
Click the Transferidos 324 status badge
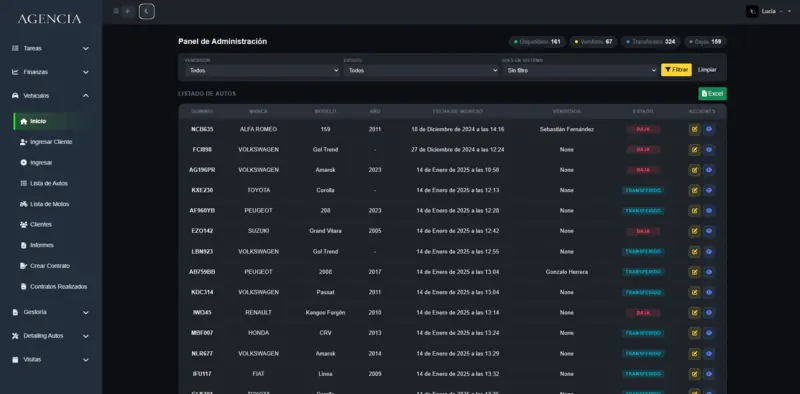pos(651,42)
